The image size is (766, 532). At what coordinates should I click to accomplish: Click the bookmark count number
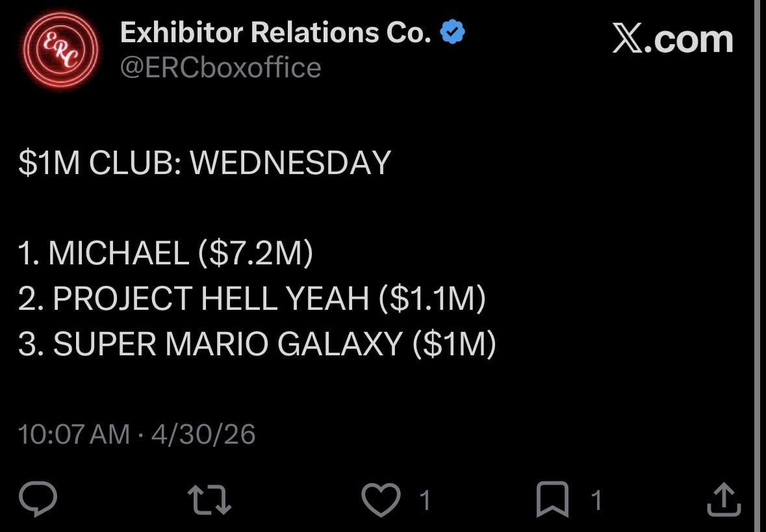[x=596, y=500]
